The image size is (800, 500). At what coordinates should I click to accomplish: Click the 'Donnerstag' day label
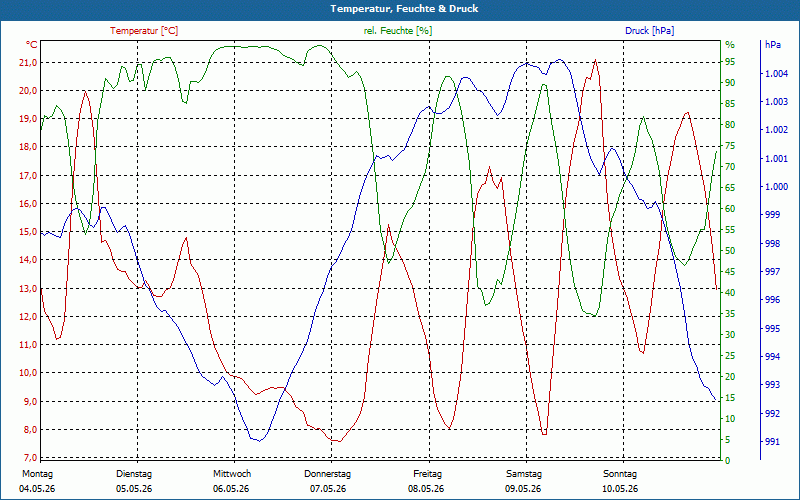click(x=328, y=474)
